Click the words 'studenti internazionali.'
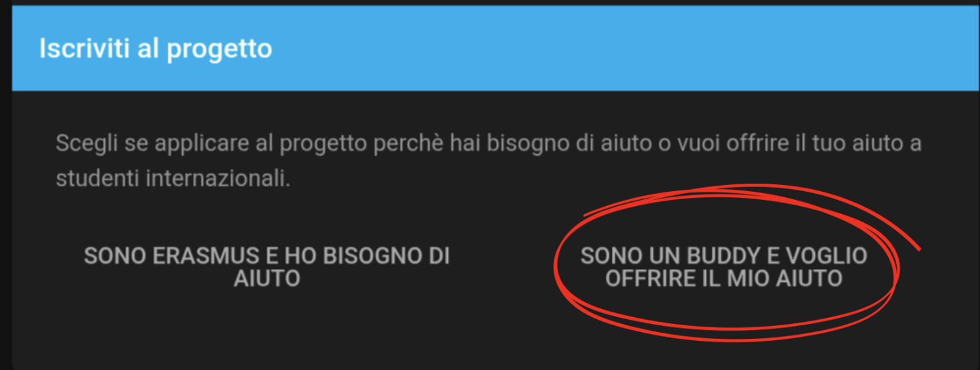 tap(173, 178)
